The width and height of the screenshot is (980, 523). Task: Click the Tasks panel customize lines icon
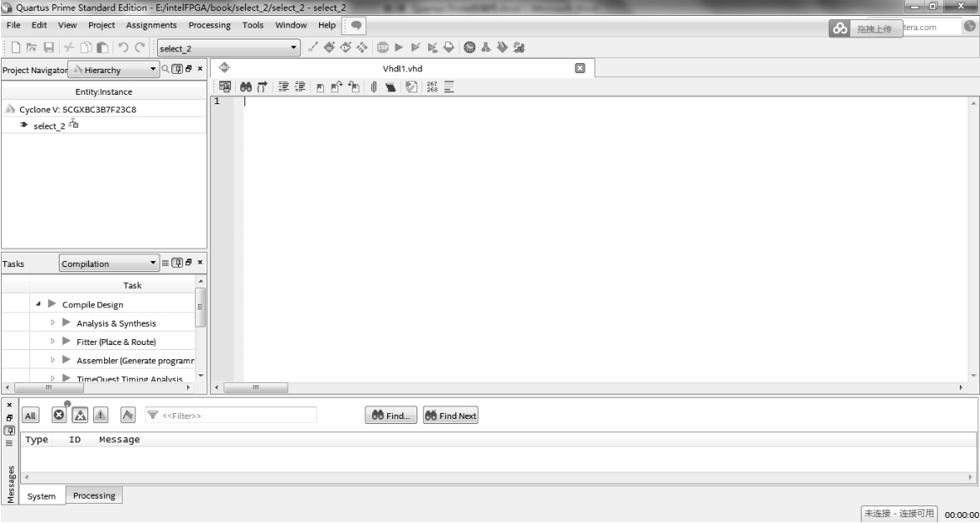coord(165,263)
